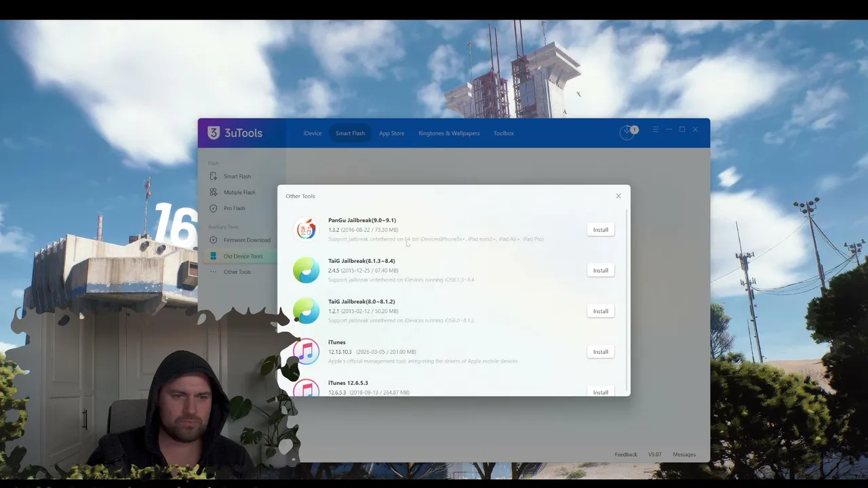Open the downloads indicator with badge
Screen dimensions: 868x488
coord(628,132)
